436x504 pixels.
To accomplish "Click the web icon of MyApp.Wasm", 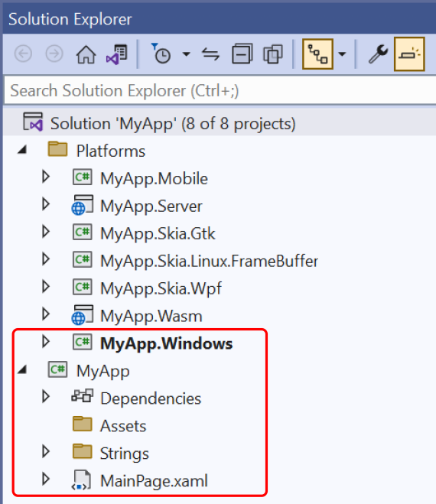I will click(83, 315).
